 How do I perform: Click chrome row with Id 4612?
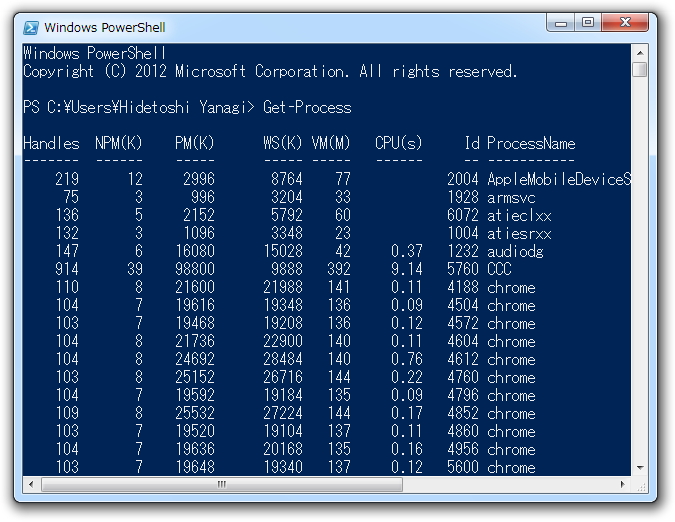tap(295, 359)
